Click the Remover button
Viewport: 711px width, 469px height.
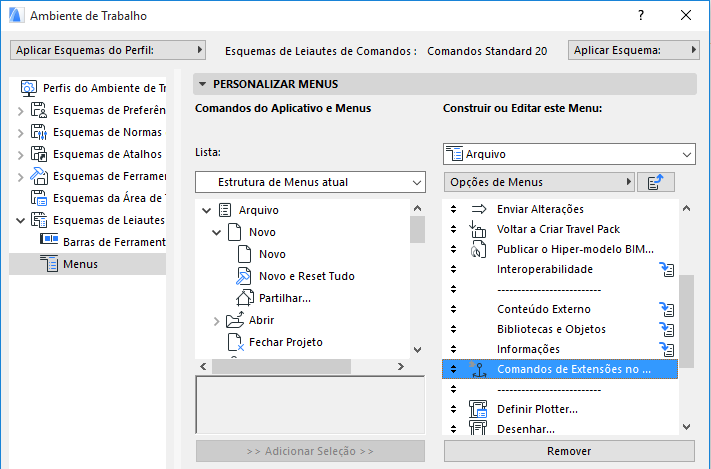click(568, 451)
